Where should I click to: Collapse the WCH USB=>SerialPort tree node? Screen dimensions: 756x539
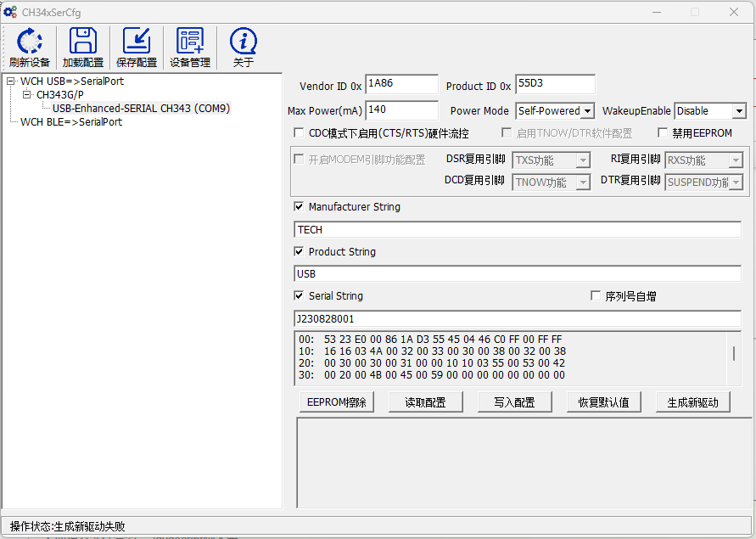(x=11, y=81)
